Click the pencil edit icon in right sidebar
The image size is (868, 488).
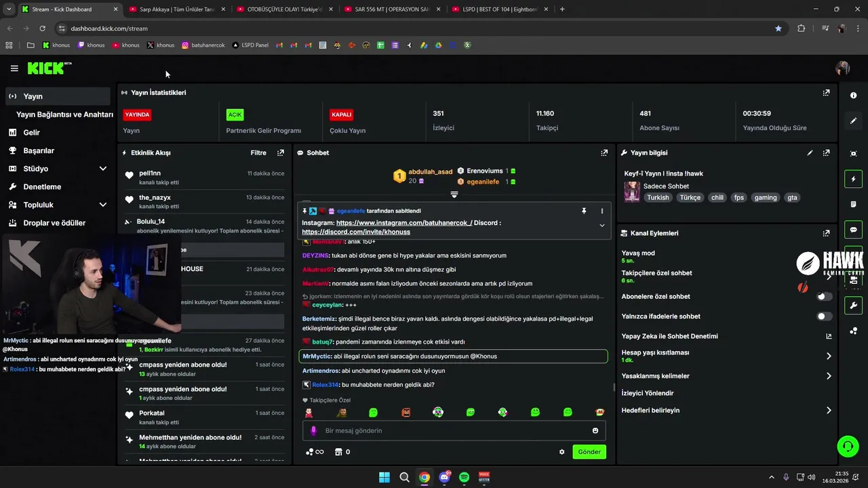pos(853,121)
